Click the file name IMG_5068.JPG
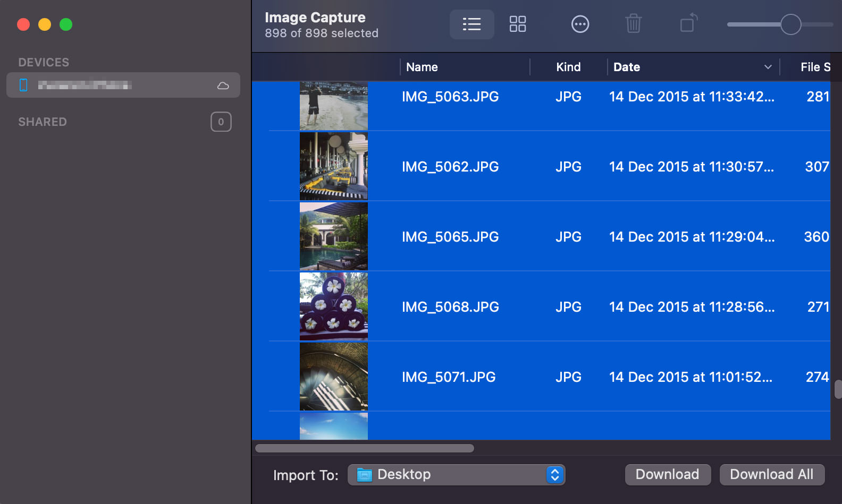 tap(450, 307)
